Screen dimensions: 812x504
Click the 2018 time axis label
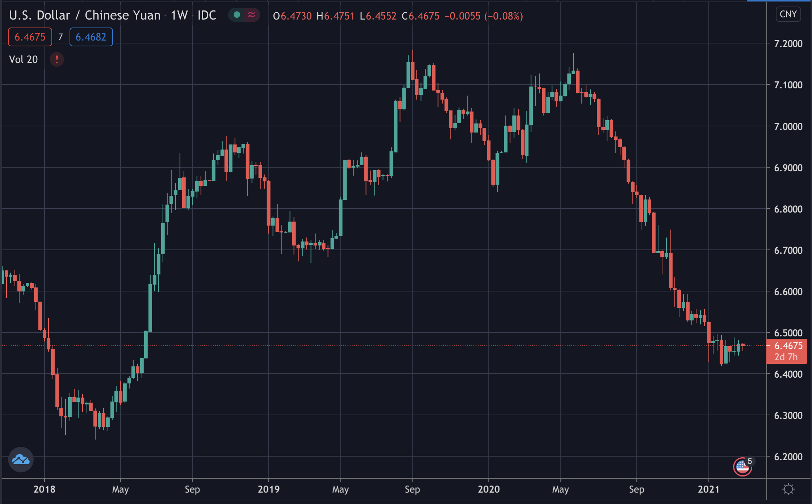(45, 489)
